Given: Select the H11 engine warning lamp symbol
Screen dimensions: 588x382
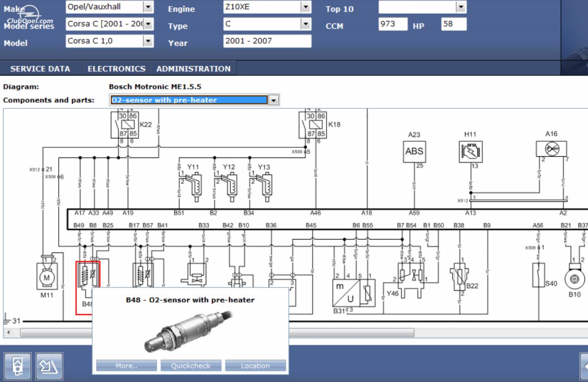Looking at the screenshot, I should point(470,152).
